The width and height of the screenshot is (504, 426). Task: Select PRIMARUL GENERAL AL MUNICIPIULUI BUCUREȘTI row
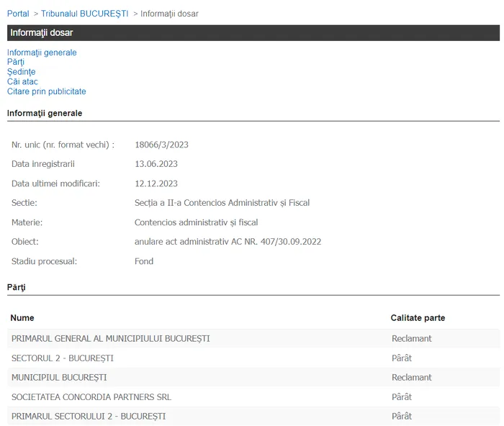pos(253,339)
